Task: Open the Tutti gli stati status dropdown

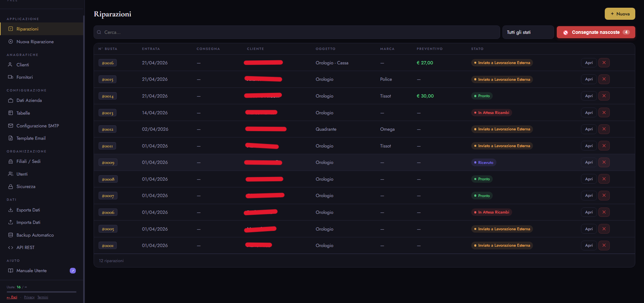Action: [x=528, y=32]
